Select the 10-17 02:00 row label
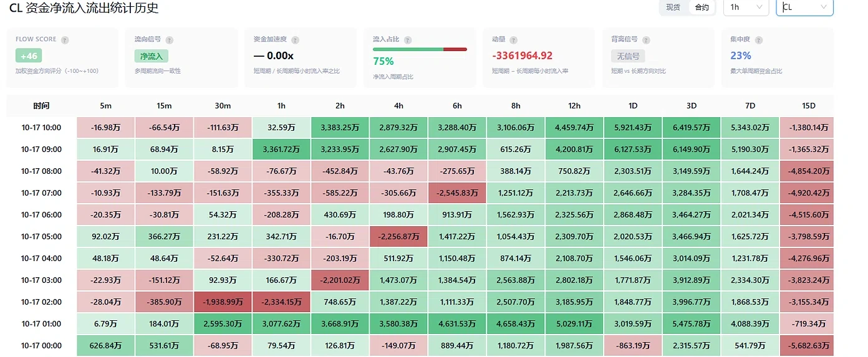The width and height of the screenshot is (868, 357). [x=41, y=302]
